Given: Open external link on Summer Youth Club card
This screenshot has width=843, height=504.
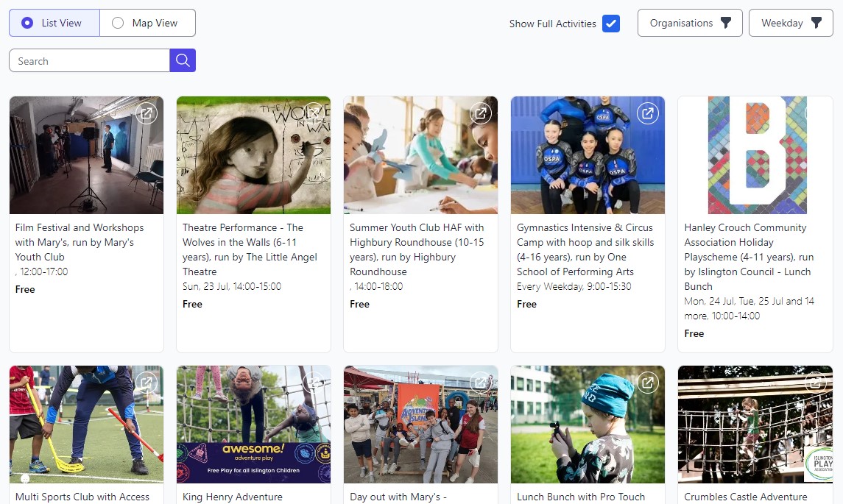Looking at the screenshot, I should [x=481, y=113].
